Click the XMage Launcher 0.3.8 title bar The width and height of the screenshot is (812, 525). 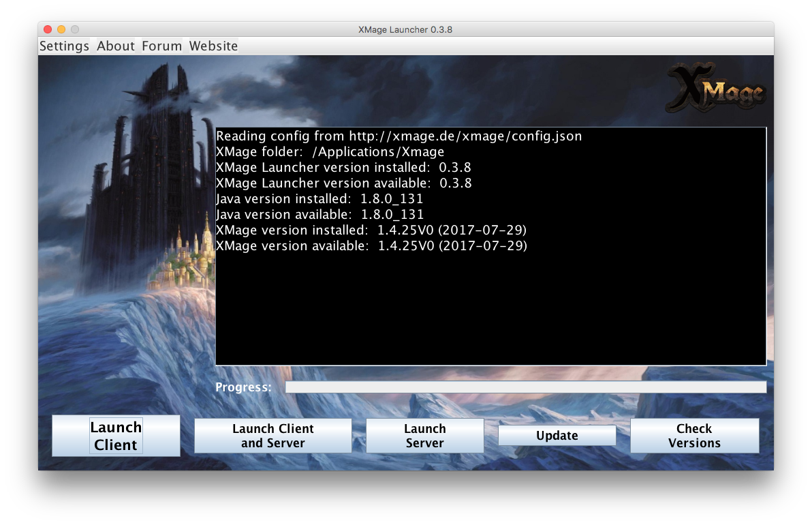point(405,29)
